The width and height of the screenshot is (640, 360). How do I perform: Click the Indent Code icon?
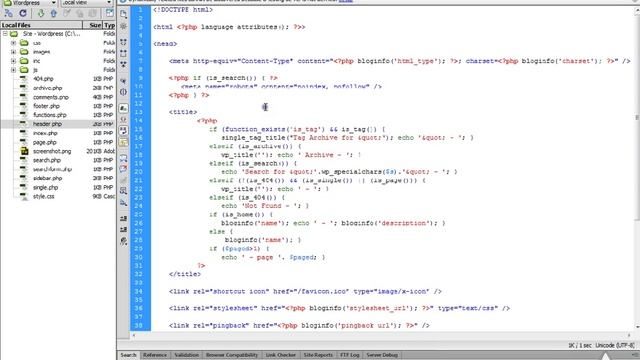pos(123,218)
